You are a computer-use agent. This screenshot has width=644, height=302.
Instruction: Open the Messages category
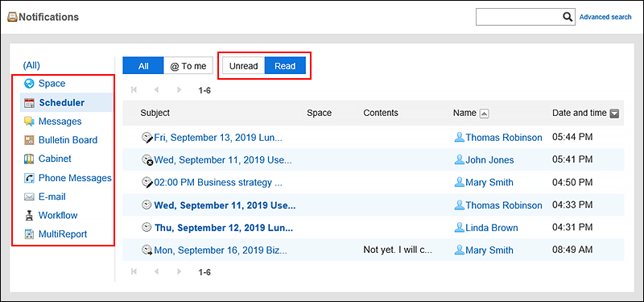[x=60, y=122]
